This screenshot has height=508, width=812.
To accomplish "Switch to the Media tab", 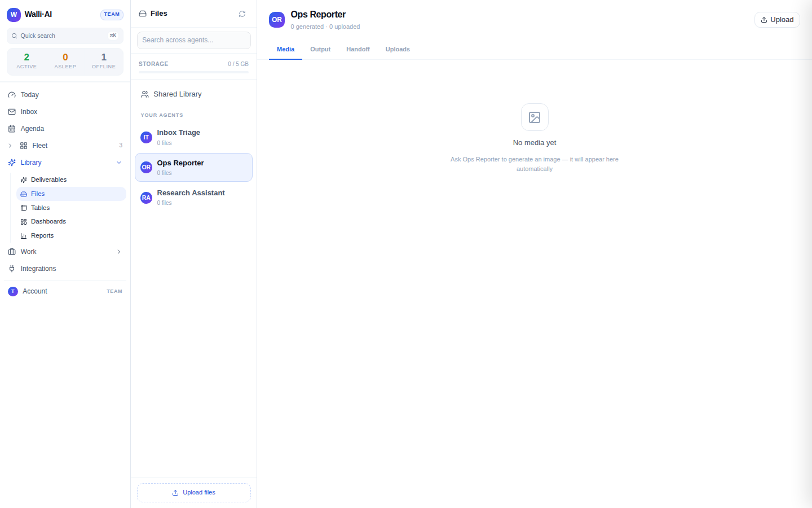I will point(285,49).
